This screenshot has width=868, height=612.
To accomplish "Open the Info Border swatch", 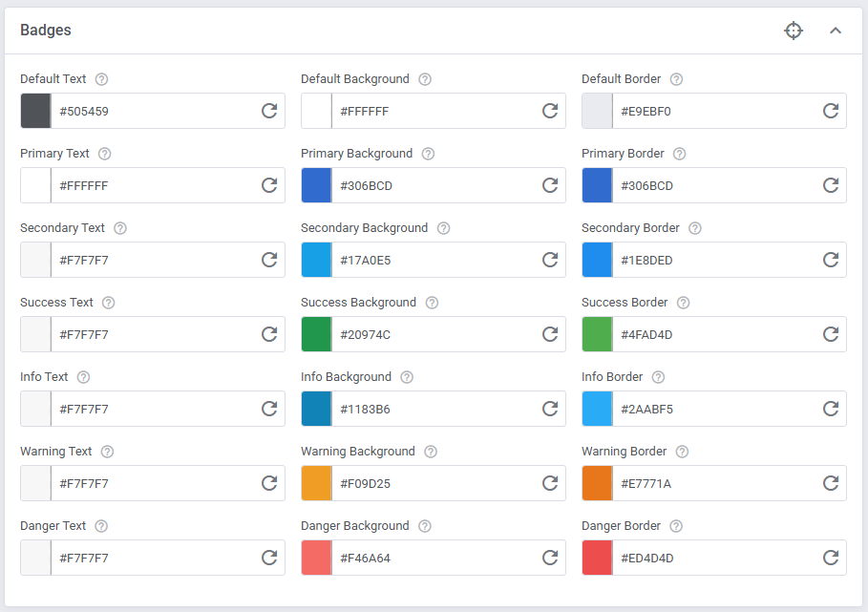I will tap(597, 409).
